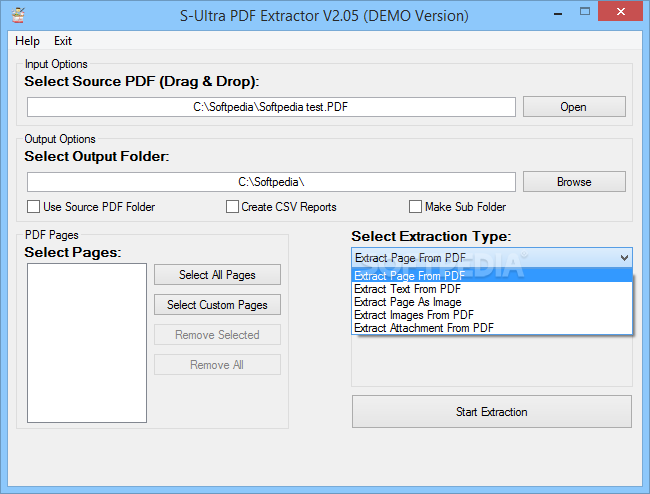
Task: Click the Open button for source PDF
Action: [574, 107]
